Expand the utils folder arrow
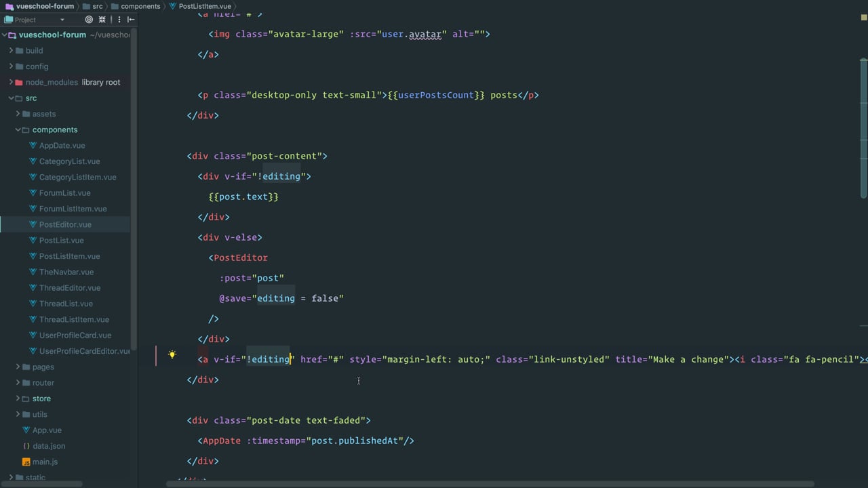This screenshot has width=868, height=488. tap(18, 414)
